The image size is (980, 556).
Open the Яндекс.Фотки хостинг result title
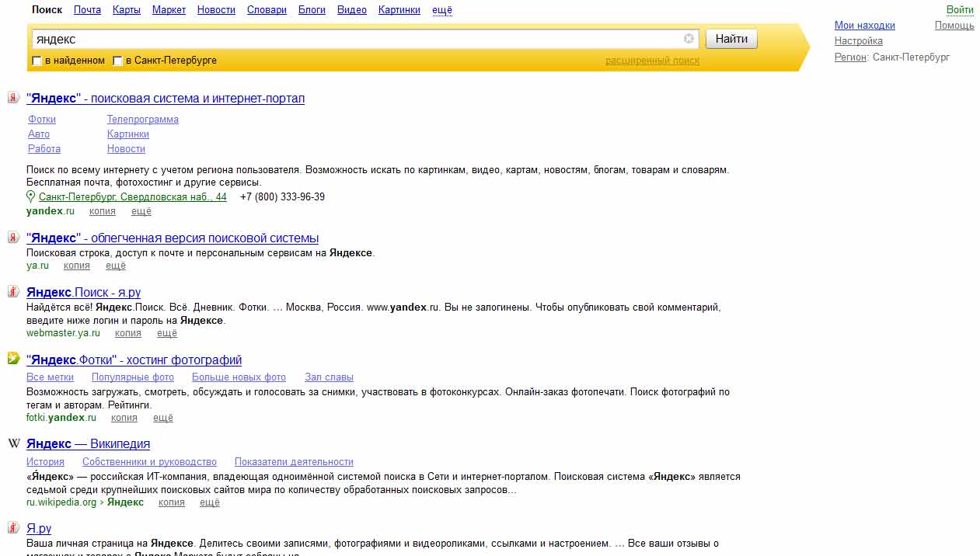pos(134,360)
